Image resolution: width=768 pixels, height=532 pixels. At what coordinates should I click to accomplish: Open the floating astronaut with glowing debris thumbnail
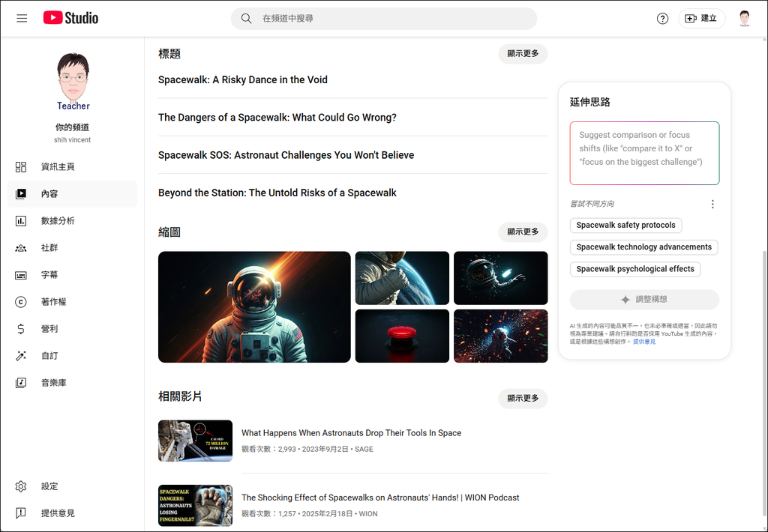coord(500,278)
